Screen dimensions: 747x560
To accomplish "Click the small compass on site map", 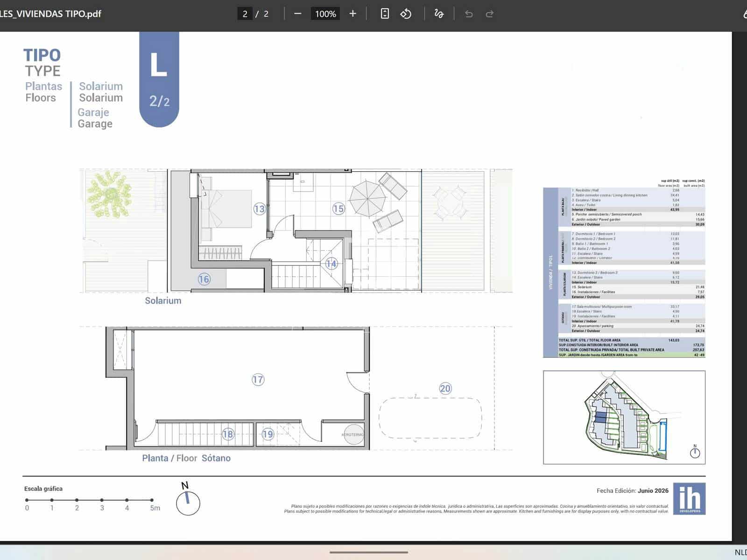I will (695, 452).
